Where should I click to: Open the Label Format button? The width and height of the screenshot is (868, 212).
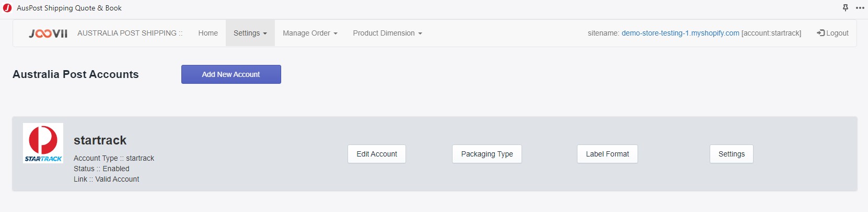[x=607, y=154]
